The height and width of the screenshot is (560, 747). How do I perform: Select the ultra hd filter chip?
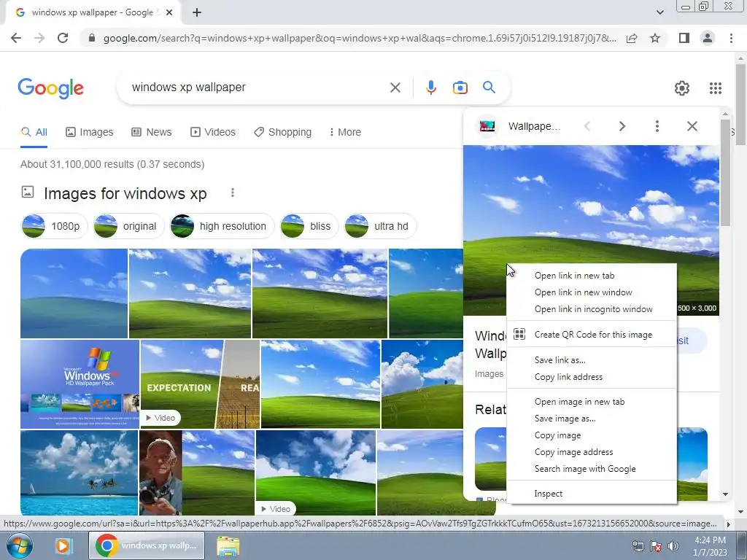pos(380,226)
